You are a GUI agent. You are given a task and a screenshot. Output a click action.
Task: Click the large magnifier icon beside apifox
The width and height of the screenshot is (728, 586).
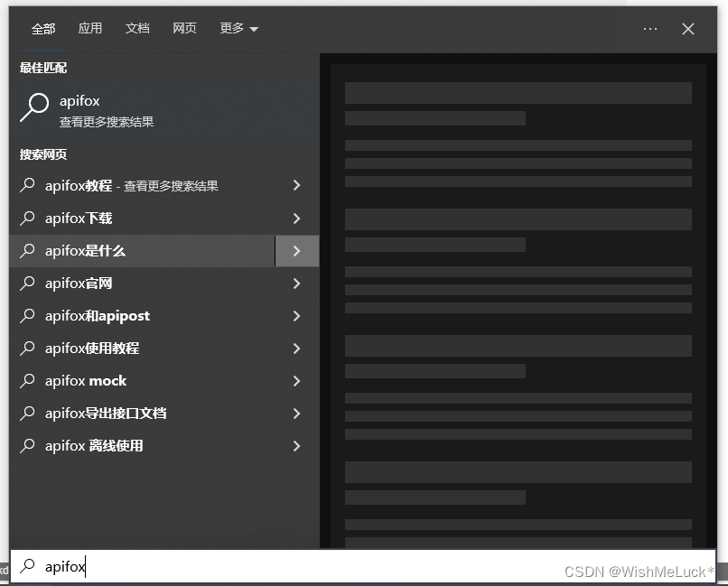(x=34, y=107)
